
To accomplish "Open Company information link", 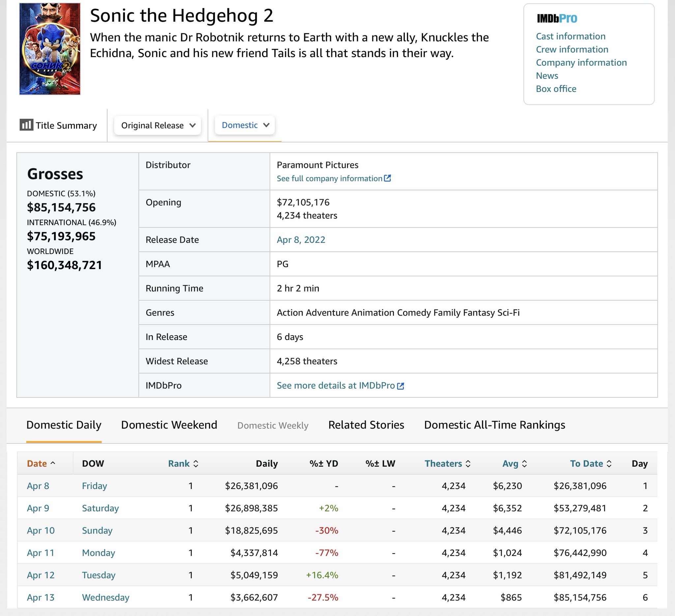I will 581,62.
